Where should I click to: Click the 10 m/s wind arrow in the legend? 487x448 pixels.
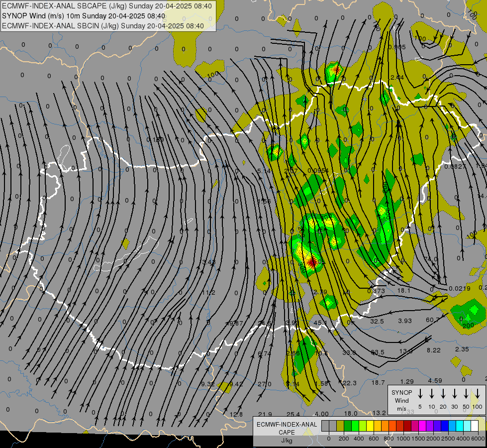click(x=432, y=394)
